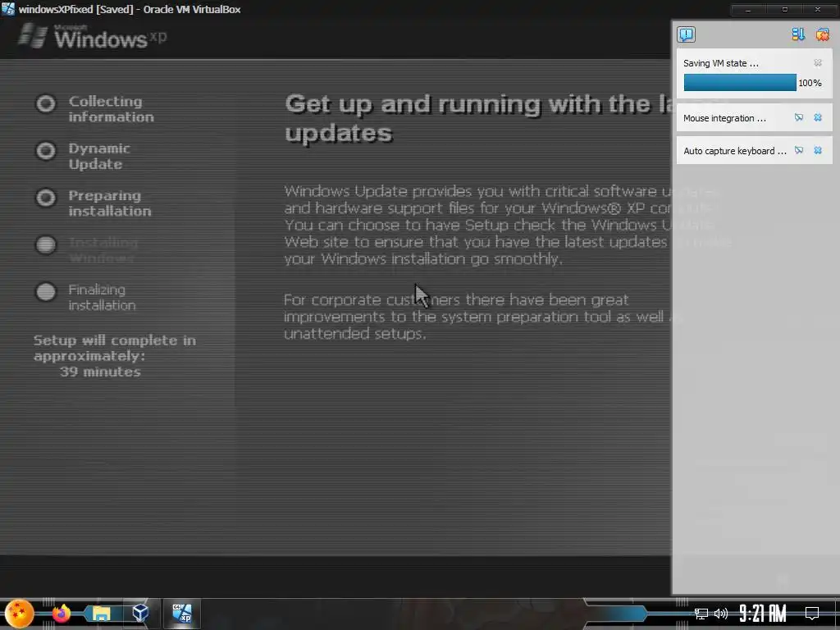Remove all finished notifications icon
This screenshot has height=630, width=840.
pyautogui.click(x=822, y=34)
